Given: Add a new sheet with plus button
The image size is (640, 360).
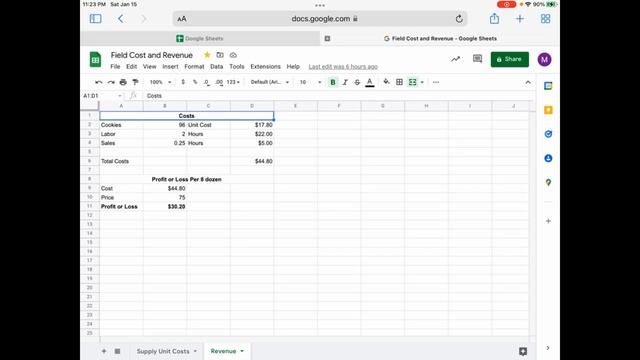Looking at the screenshot, I should pos(104,351).
